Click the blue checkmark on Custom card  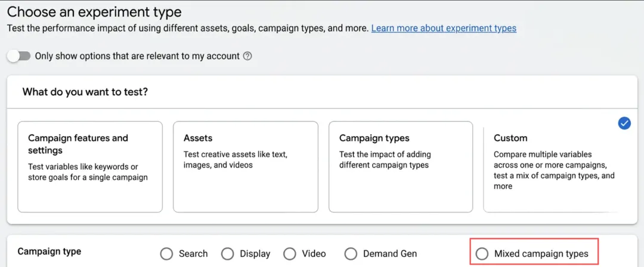click(x=624, y=123)
